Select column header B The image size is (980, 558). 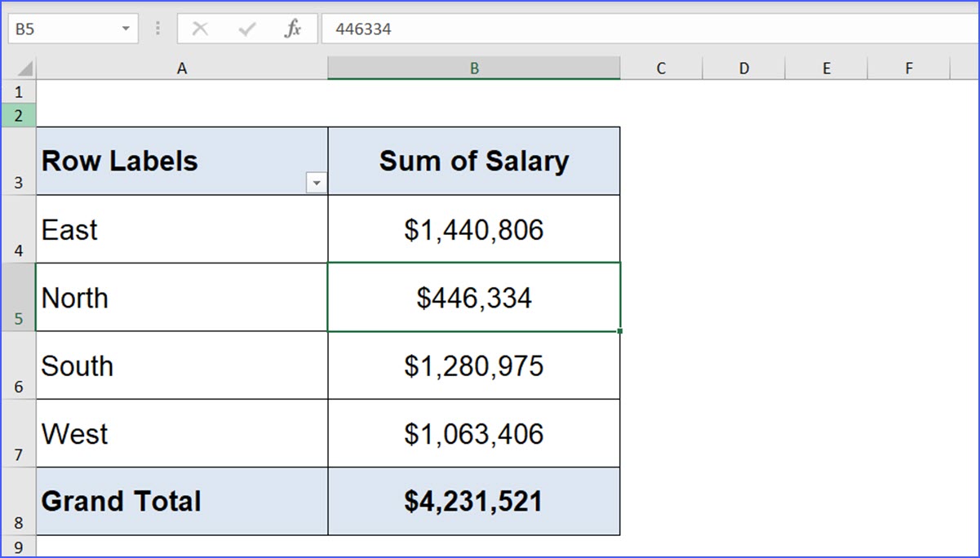pos(473,68)
